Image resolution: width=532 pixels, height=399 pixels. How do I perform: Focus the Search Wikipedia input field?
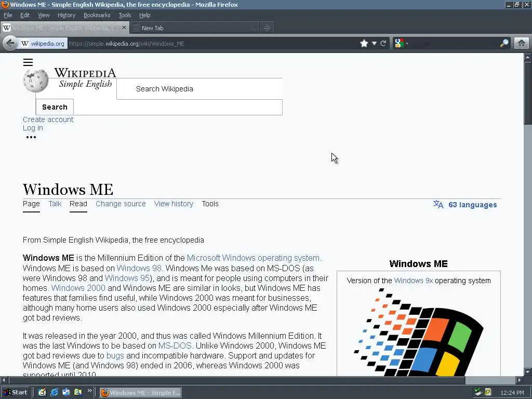click(x=199, y=89)
